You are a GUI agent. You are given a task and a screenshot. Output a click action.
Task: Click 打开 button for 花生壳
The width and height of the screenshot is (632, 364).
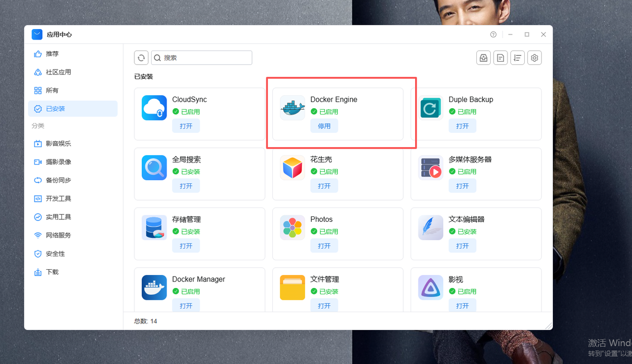point(324,186)
